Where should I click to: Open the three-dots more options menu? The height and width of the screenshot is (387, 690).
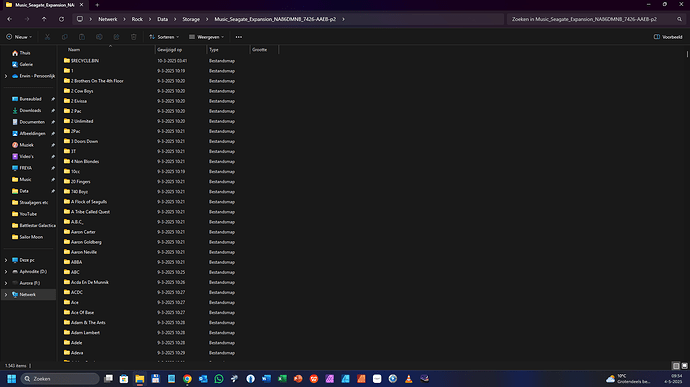click(239, 37)
